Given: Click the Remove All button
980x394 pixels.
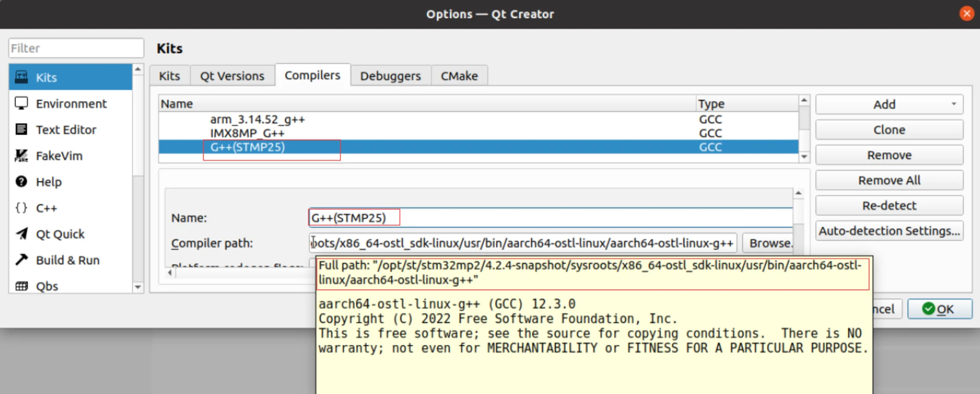Looking at the screenshot, I should 889,180.
